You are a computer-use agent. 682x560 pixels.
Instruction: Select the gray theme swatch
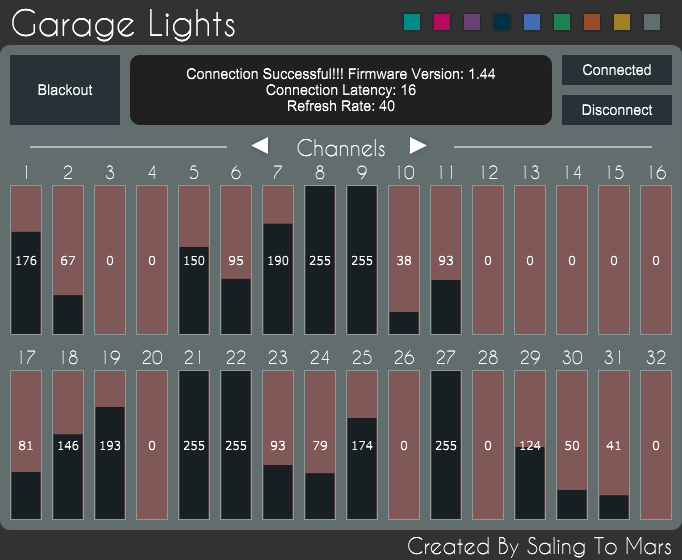(652, 22)
